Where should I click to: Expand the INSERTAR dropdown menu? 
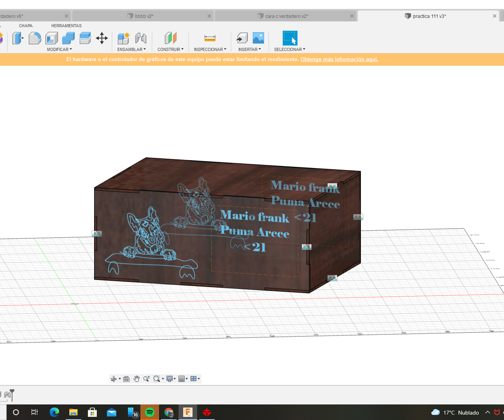[250, 49]
